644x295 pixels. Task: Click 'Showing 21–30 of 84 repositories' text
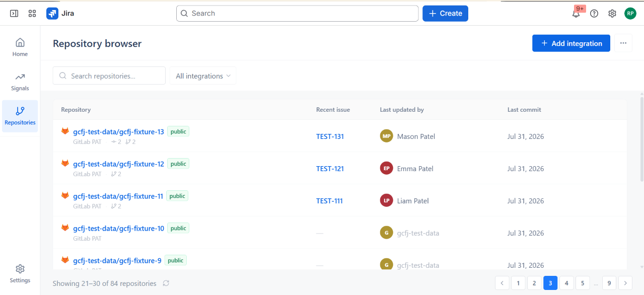pos(105,283)
